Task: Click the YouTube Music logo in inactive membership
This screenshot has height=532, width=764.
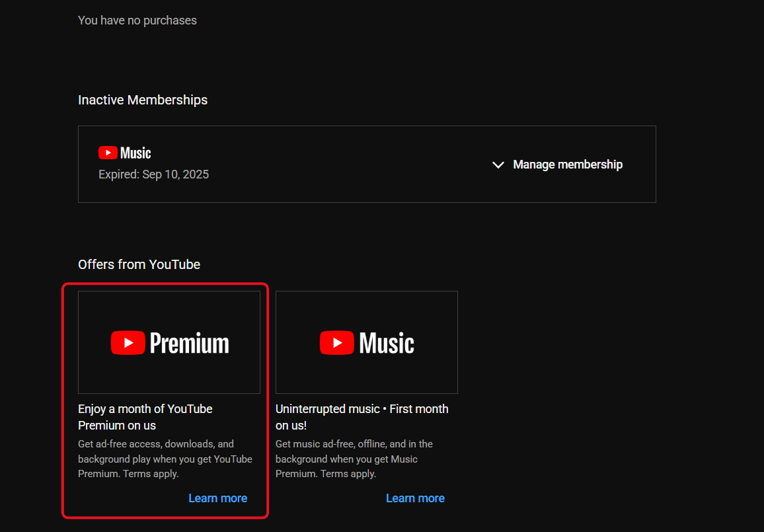Action: point(125,153)
